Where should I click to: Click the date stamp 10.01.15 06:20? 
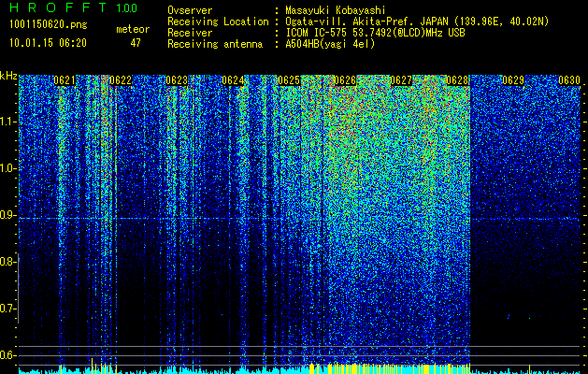click(48, 43)
